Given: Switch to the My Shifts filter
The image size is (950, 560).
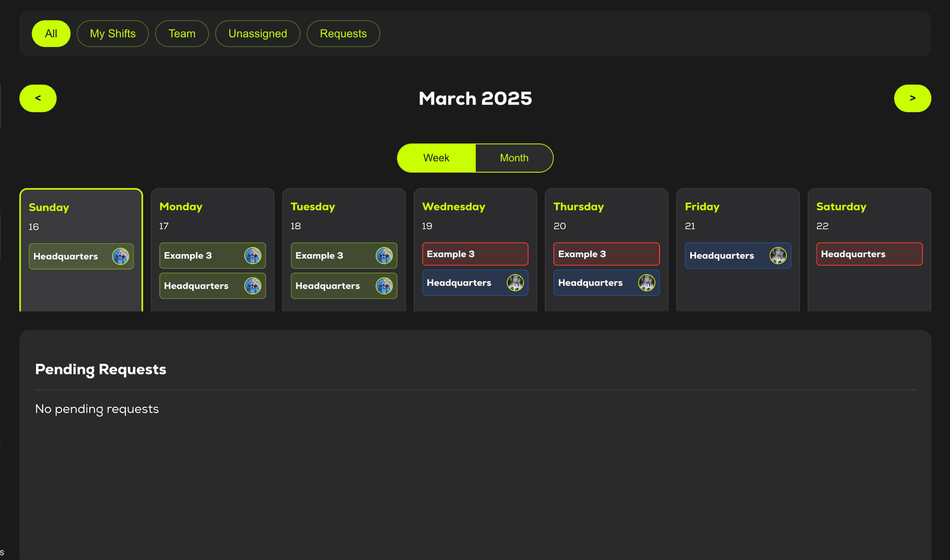Looking at the screenshot, I should pos(113,34).
